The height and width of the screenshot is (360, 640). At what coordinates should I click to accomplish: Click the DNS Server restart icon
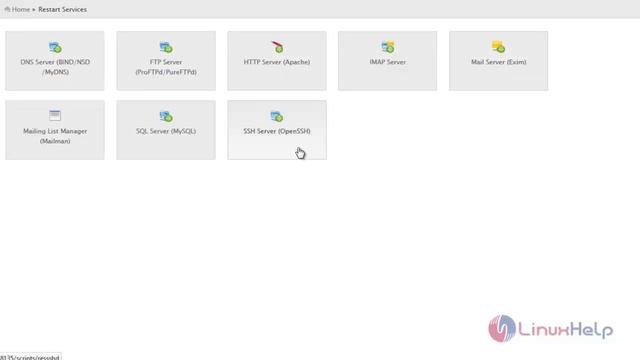tap(55, 47)
